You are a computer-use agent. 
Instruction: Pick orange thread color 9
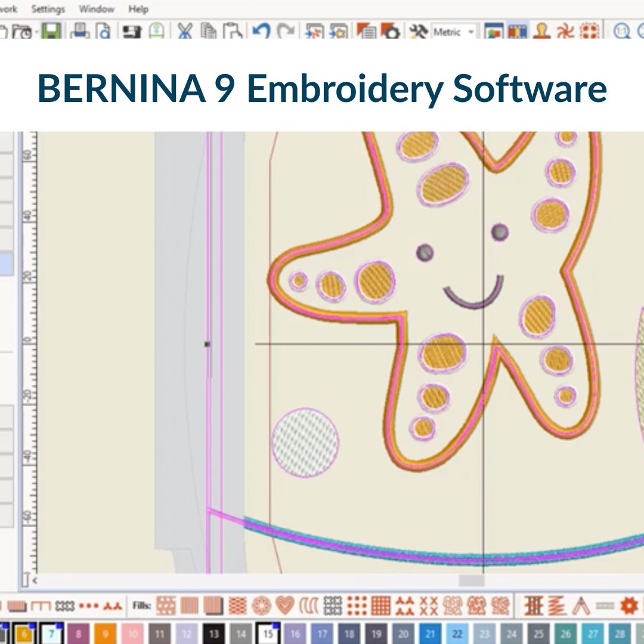coord(105,634)
